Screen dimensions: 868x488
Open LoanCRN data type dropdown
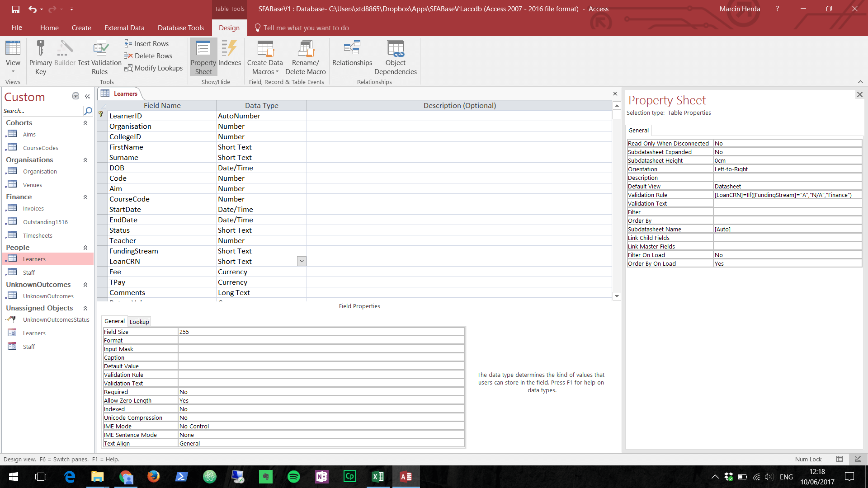point(302,261)
